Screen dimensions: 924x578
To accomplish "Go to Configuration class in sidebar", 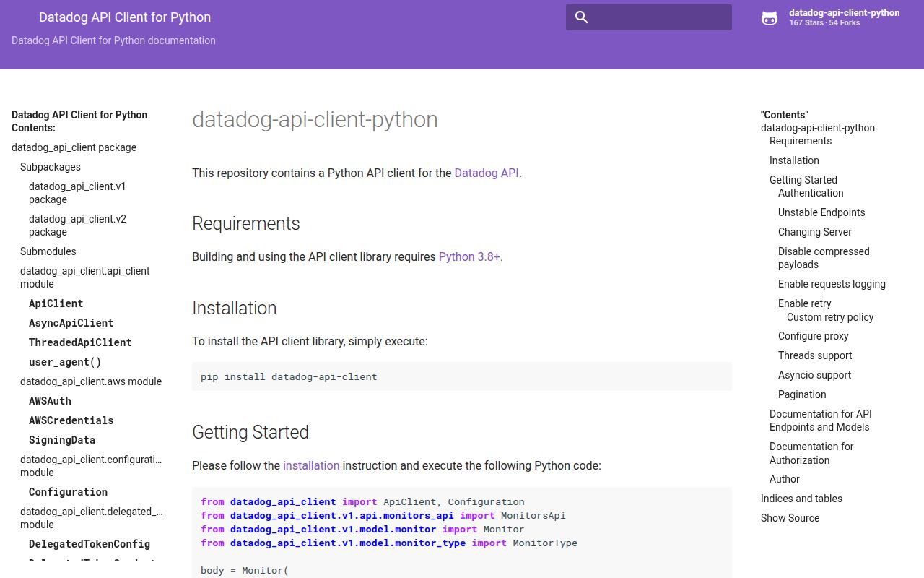I will click(68, 492).
